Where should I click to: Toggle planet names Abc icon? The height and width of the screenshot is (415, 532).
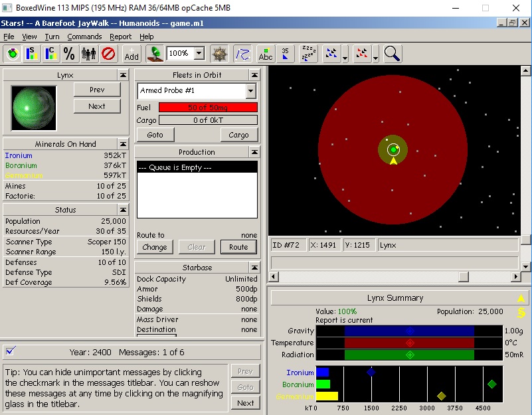266,54
